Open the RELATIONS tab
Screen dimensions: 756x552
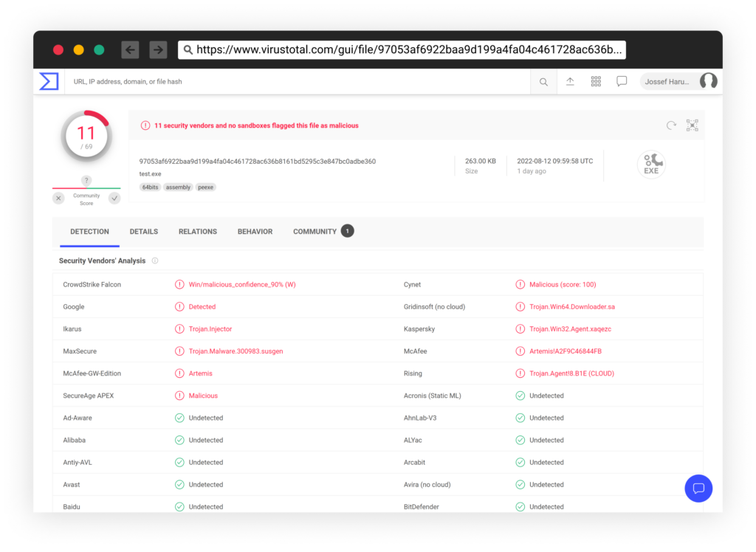coord(198,232)
